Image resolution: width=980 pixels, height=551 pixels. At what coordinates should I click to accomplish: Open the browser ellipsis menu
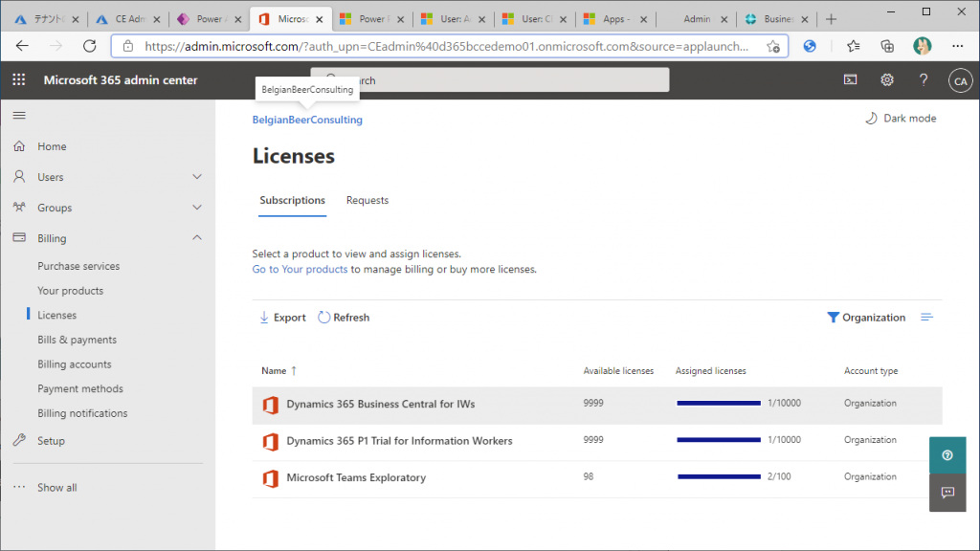[x=957, y=46]
